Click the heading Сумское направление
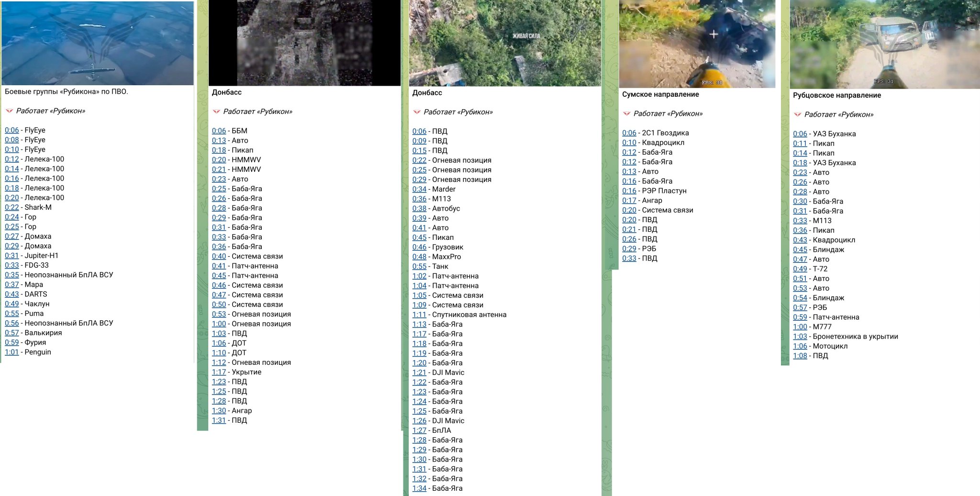The height and width of the screenshot is (496, 980). [660, 94]
